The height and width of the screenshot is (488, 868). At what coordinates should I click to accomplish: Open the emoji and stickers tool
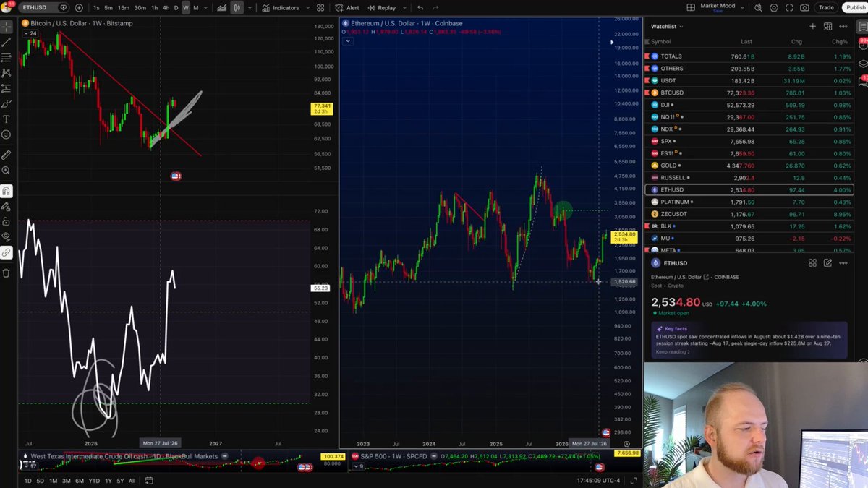pos(6,134)
